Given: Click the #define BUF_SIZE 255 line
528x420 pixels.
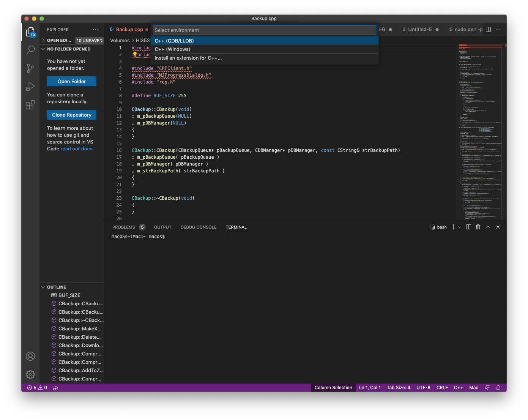Looking at the screenshot, I should click(x=159, y=96).
